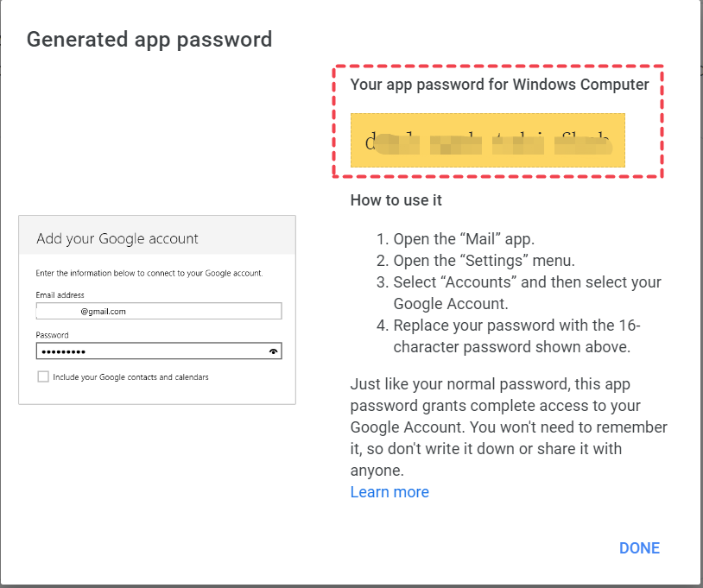Check Include your Google contacts and calendars
Screen dimensions: 703x588
43,376
